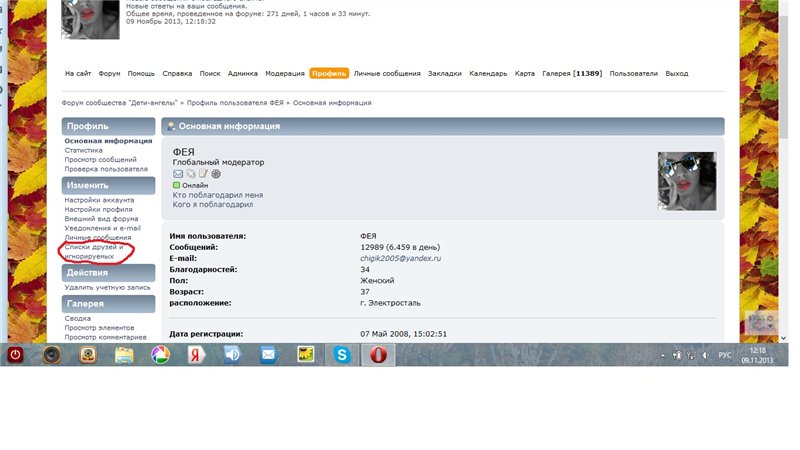The height and width of the screenshot is (450, 800).
Task: Show hidden system tray icons
Action: point(662,356)
